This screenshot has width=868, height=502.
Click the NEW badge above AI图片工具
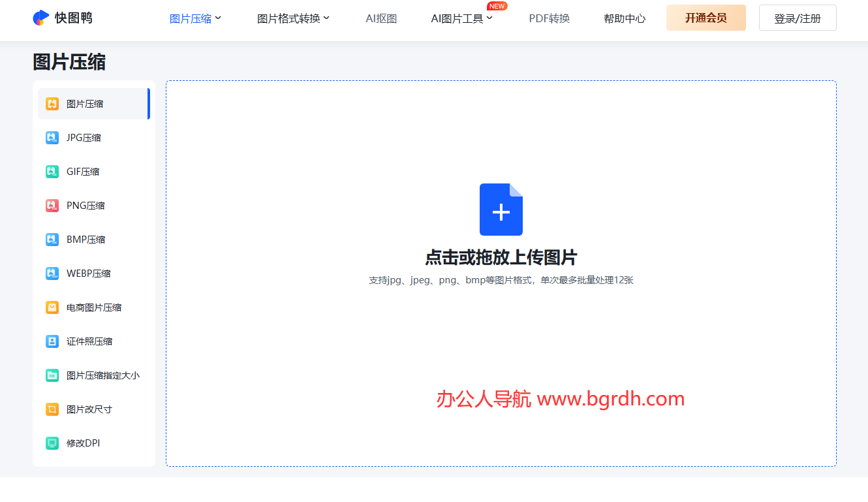(x=497, y=6)
